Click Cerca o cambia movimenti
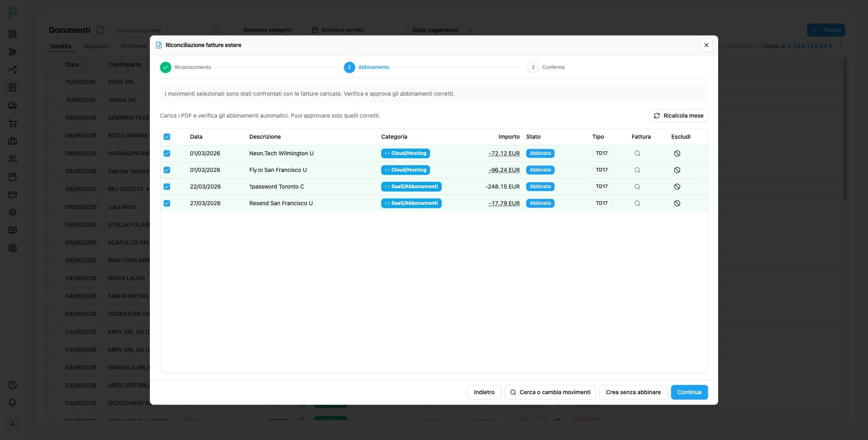Viewport: 868px width, 440px height. pos(550,392)
